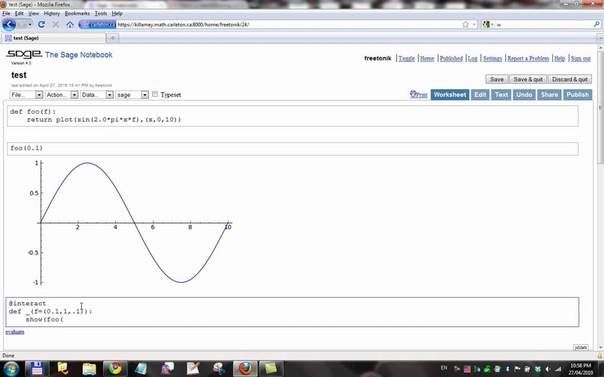Click the browser home icon
The height and width of the screenshot is (377, 604).
pos(70,24)
